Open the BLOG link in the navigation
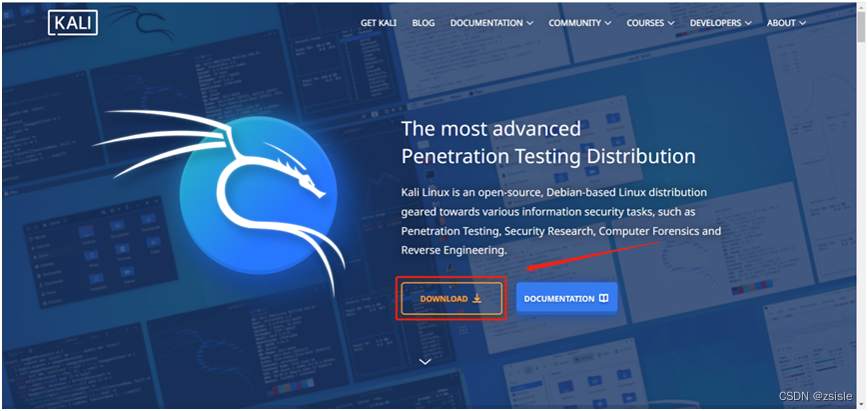The width and height of the screenshot is (868, 411). (424, 23)
